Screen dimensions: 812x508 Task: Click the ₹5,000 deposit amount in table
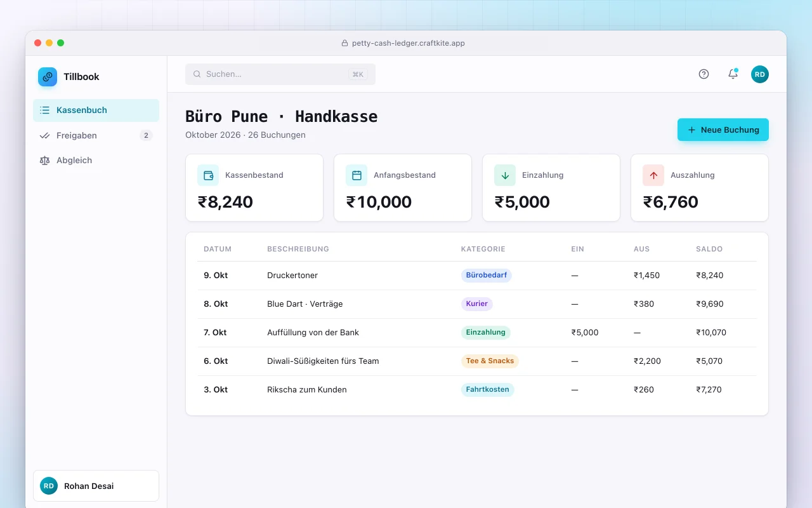[x=585, y=333]
